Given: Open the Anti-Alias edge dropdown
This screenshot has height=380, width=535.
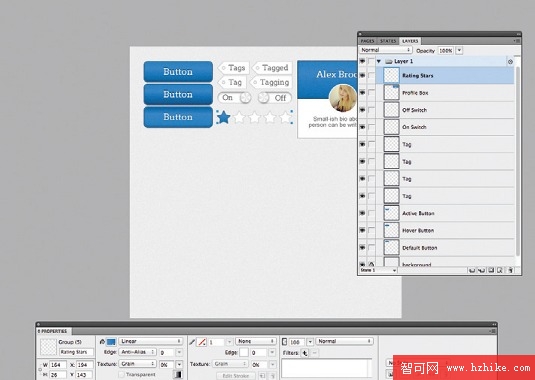Looking at the screenshot, I should click(138, 352).
